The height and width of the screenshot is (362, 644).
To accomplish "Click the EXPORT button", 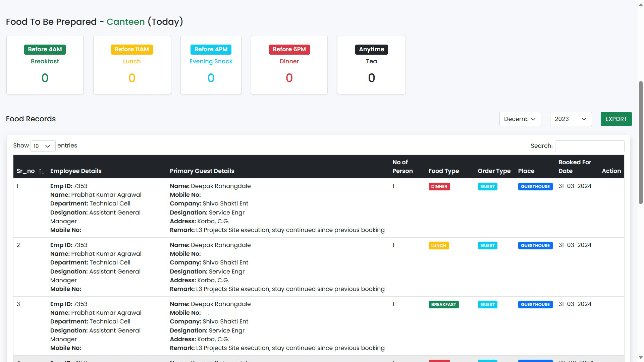I will point(616,119).
